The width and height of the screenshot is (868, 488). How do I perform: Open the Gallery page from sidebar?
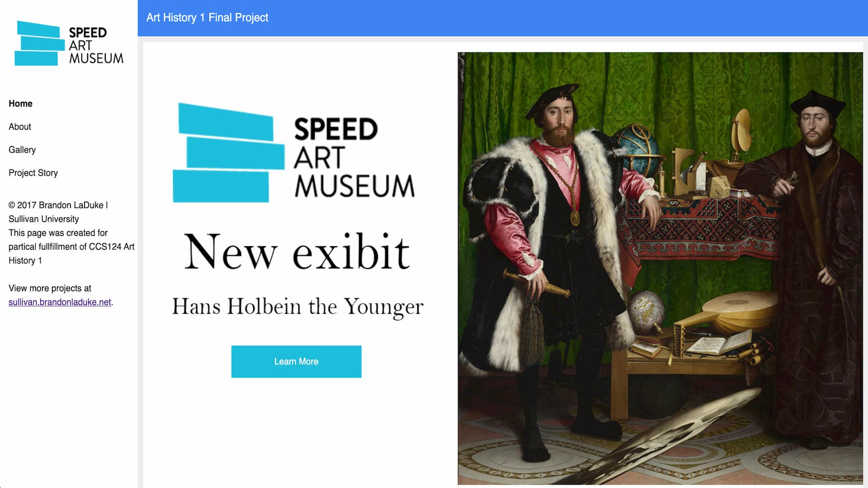click(22, 150)
